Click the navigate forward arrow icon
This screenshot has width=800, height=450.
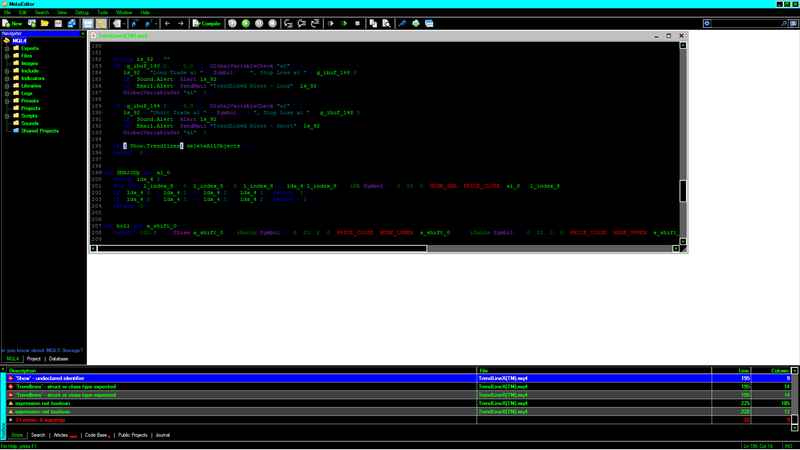(180, 23)
